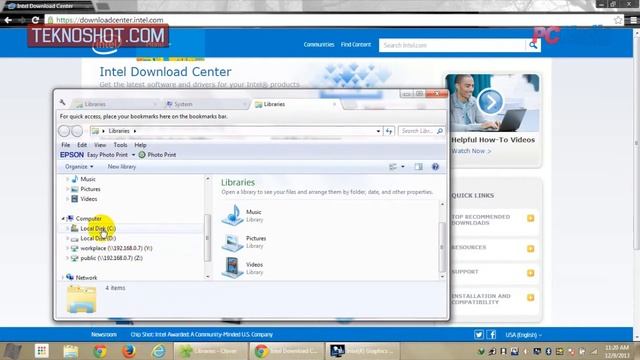Open the Organize dropdown

(79, 167)
